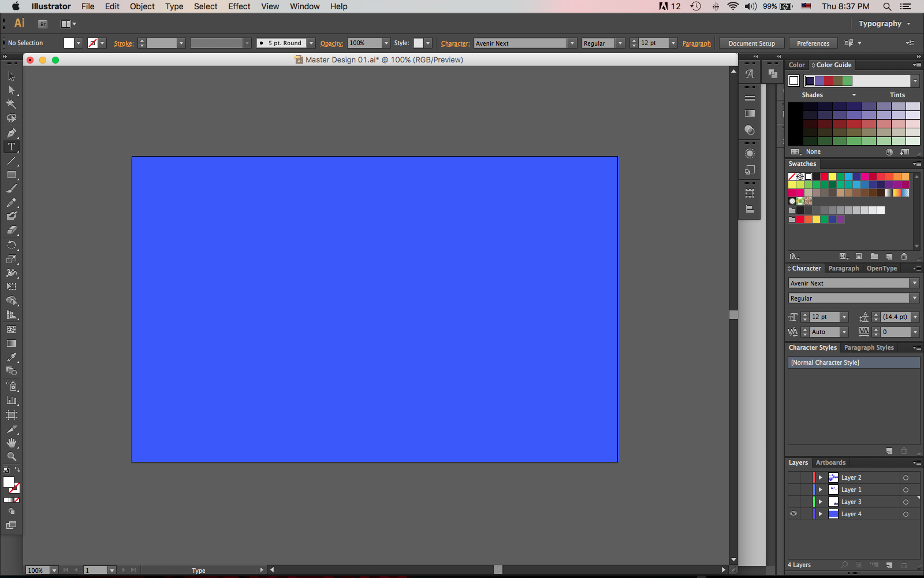Select the Direct Selection tool
The height and width of the screenshot is (578, 924).
click(x=11, y=90)
